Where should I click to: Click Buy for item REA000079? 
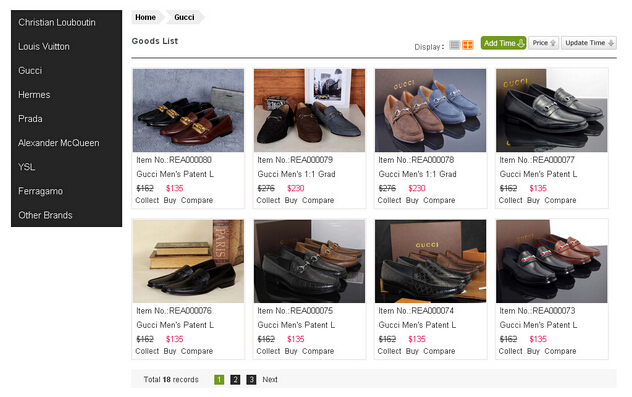point(291,200)
